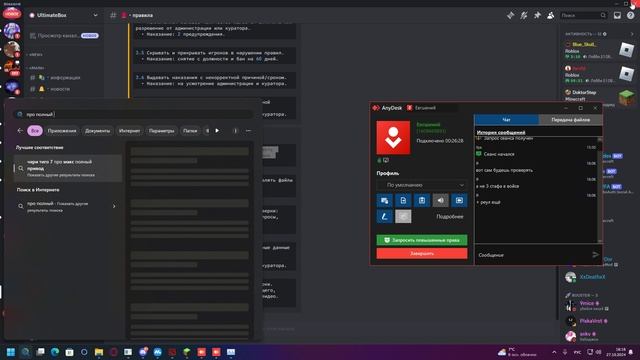
Task: Toggle AnyDesk clipboard access permission icon
Action: click(422, 200)
